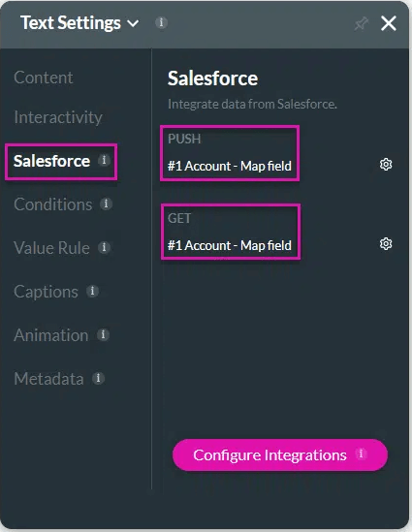The width and height of the screenshot is (412, 532).
Task: Click the info icon next to Salesforce tab
Action: click(104, 160)
